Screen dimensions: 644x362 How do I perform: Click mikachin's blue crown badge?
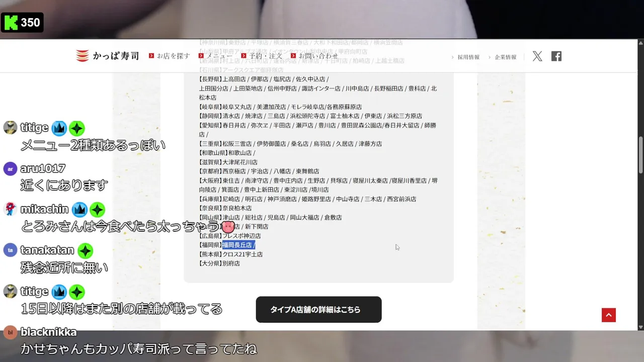pyautogui.click(x=79, y=209)
